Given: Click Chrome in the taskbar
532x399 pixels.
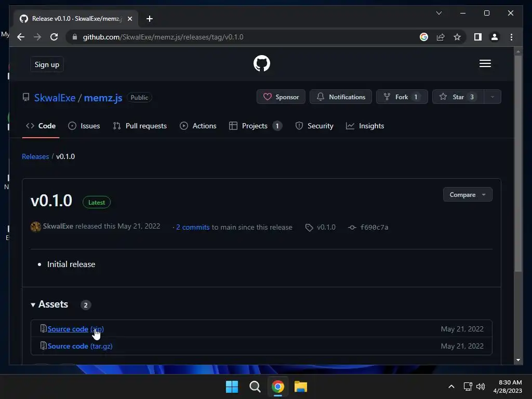Looking at the screenshot, I should pyautogui.click(x=277, y=387).
